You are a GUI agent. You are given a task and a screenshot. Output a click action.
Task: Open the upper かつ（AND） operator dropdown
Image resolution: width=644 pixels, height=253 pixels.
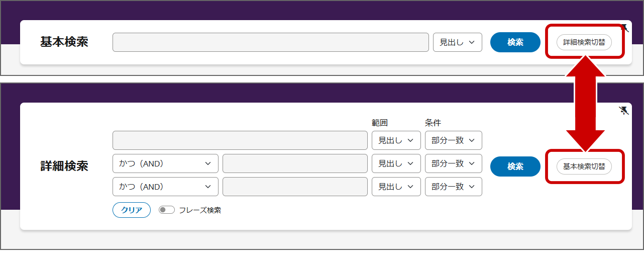coord(165,163)
